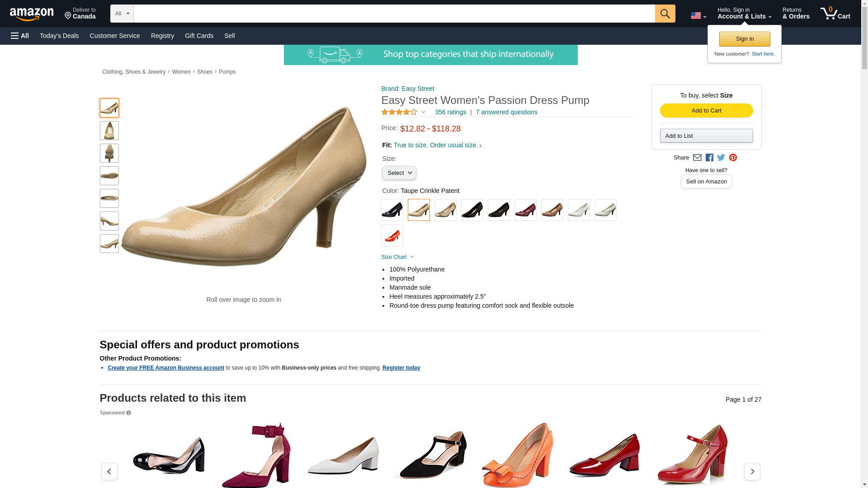868x488 pixels.
Task: Share via email envelope icon
Action: [697, 158]
